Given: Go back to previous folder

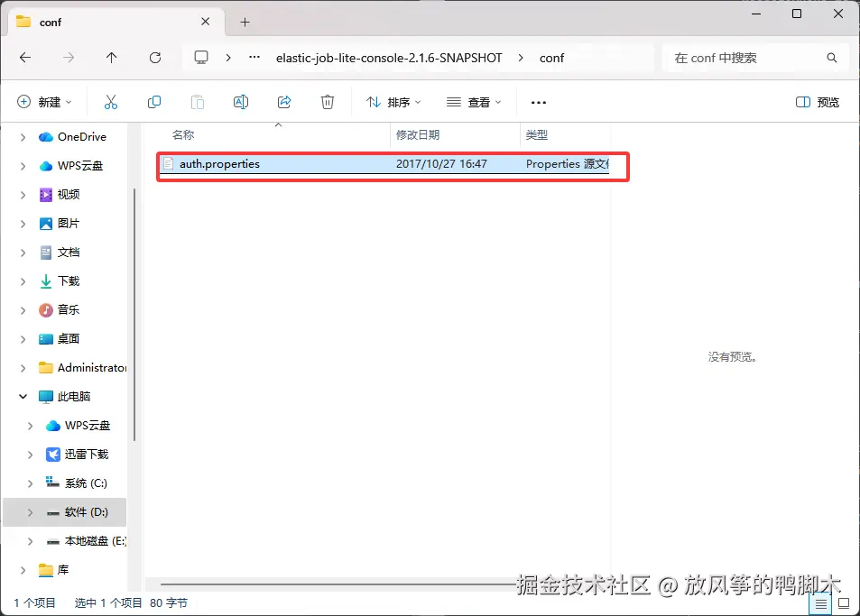Looking at the screenshot, I should click(x=25, y=58).
